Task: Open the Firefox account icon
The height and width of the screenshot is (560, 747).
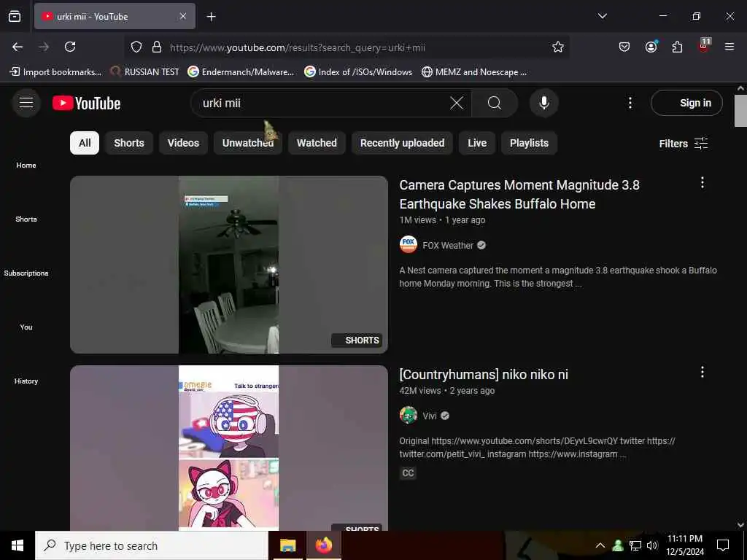Action: tap(651, 47)
